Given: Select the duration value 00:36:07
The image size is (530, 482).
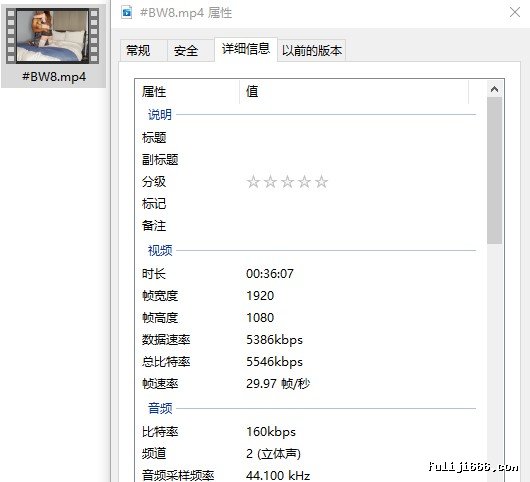Looking at the screenshot, I should (270, 274).
